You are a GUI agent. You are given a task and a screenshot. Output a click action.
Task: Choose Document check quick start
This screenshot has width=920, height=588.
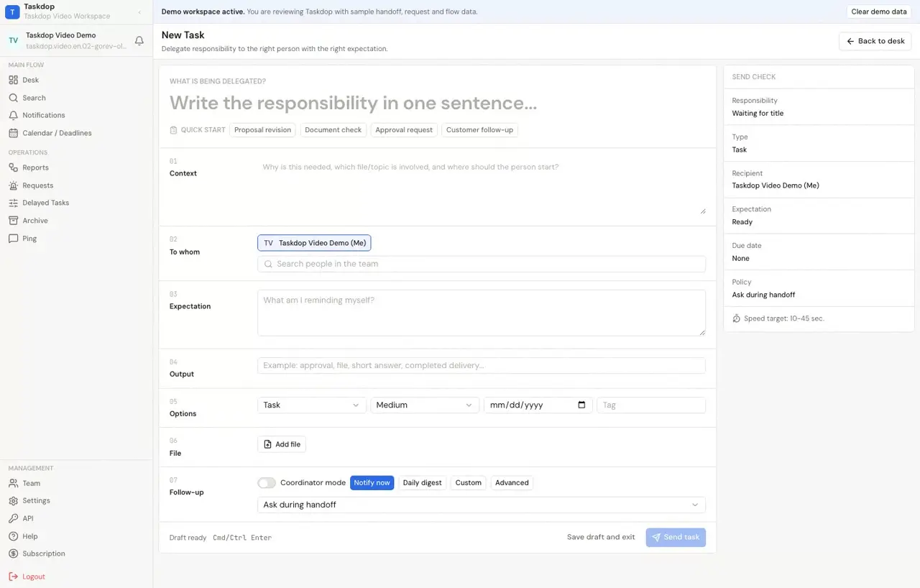point(333,130)
